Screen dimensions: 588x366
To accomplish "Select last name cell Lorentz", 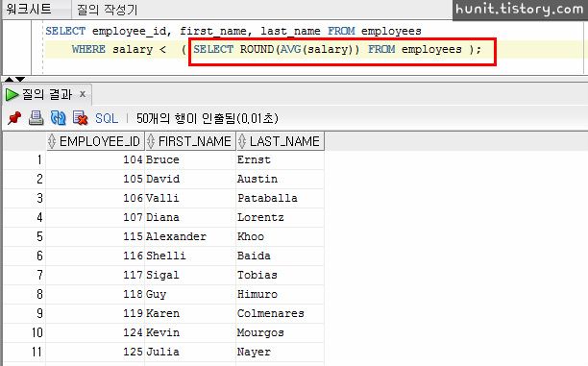I will click(x=280, y=217).
